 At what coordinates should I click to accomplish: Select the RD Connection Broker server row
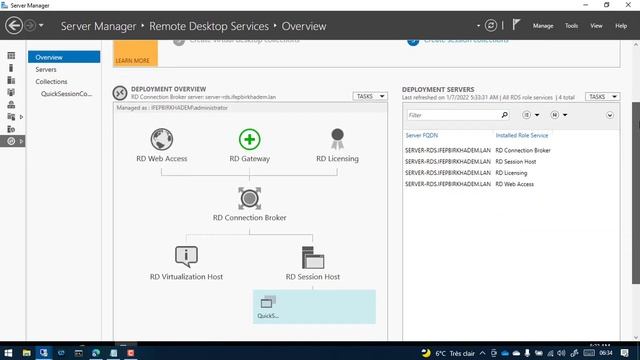510,150
